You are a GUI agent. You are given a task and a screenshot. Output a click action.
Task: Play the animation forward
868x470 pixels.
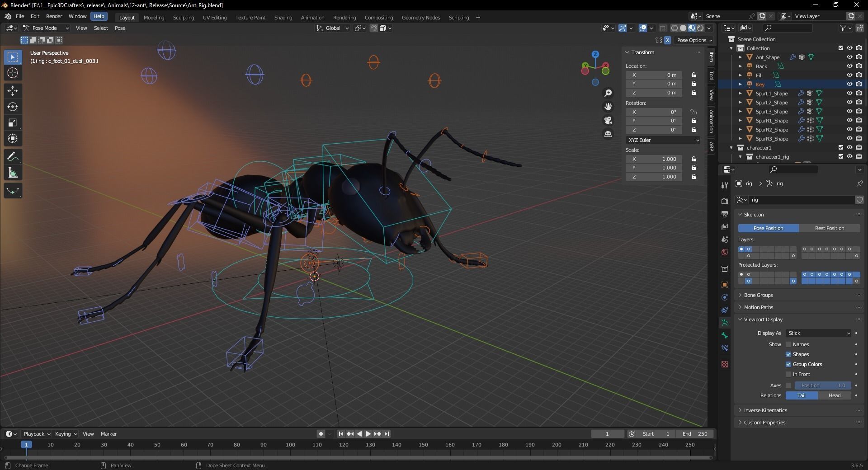(x=368, y=434)
